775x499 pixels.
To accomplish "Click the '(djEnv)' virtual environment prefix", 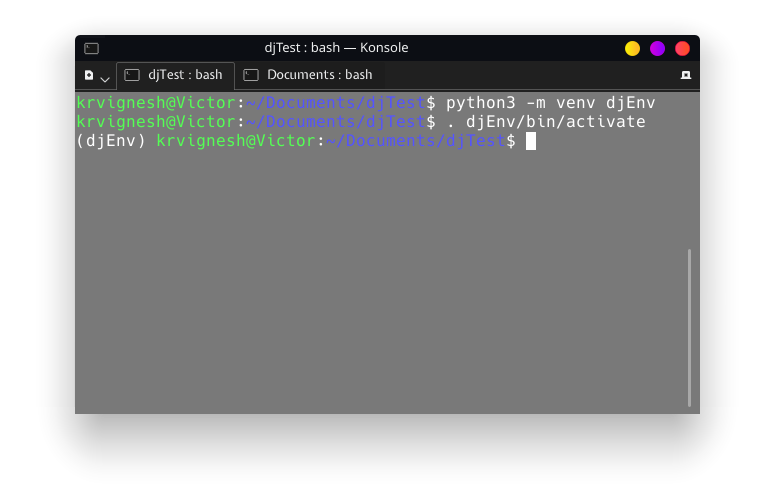I will (x=111, y=141).
